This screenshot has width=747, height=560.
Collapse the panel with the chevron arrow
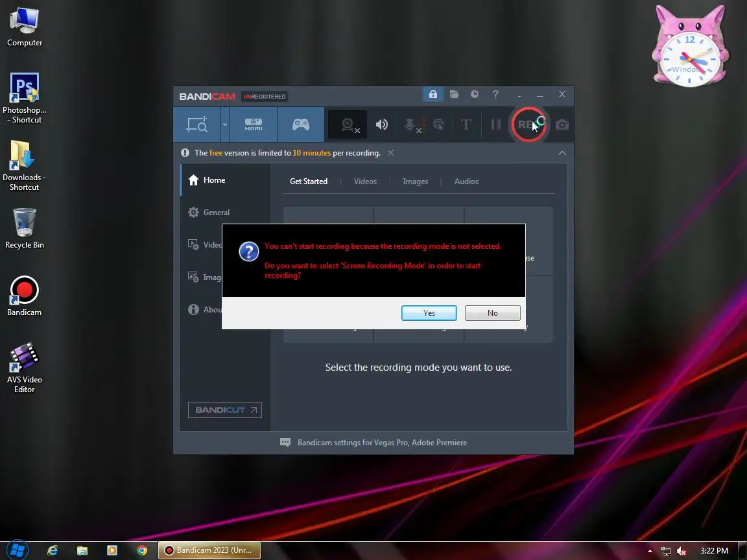point(562,153)
